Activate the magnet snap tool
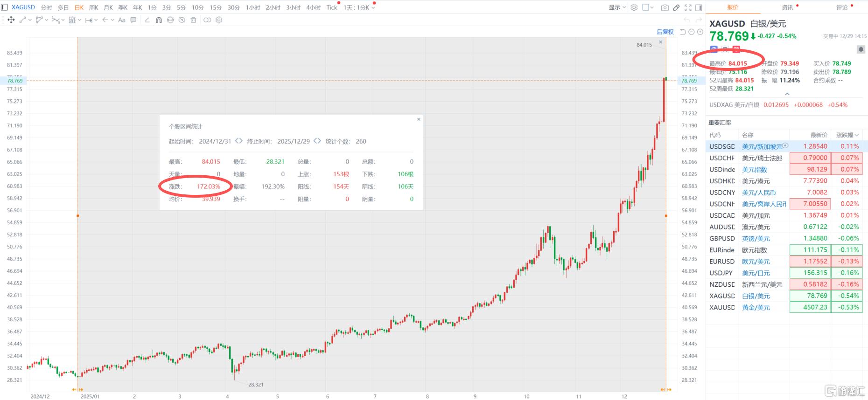The height and width of the screenshot is (400, 868). point(159,20)
